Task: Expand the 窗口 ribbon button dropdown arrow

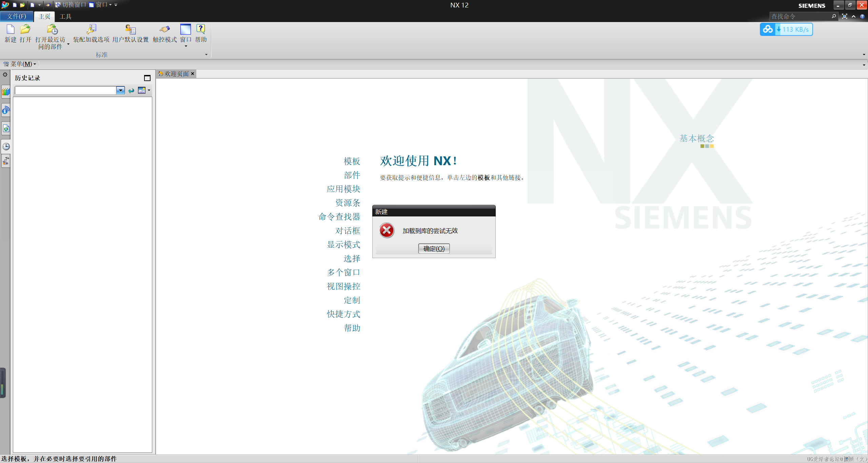Action: [x=186, y=46]
